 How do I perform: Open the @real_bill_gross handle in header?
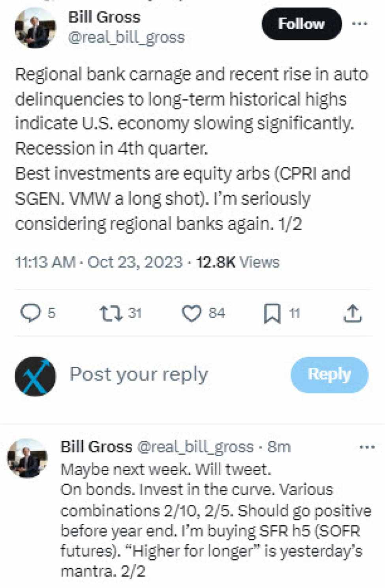(x=126, y=37)
